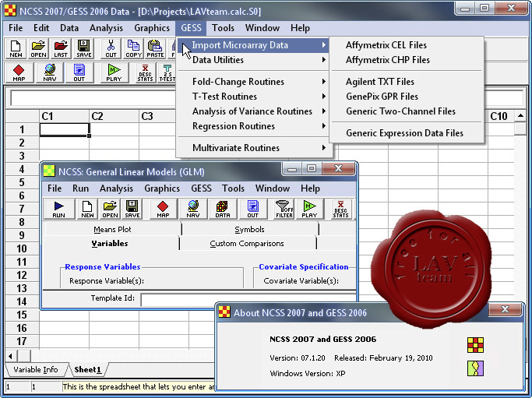Select the Variables tab in GLM window
Image resolution: width=532 pixels, height=398 pixels.
(110, 244)
